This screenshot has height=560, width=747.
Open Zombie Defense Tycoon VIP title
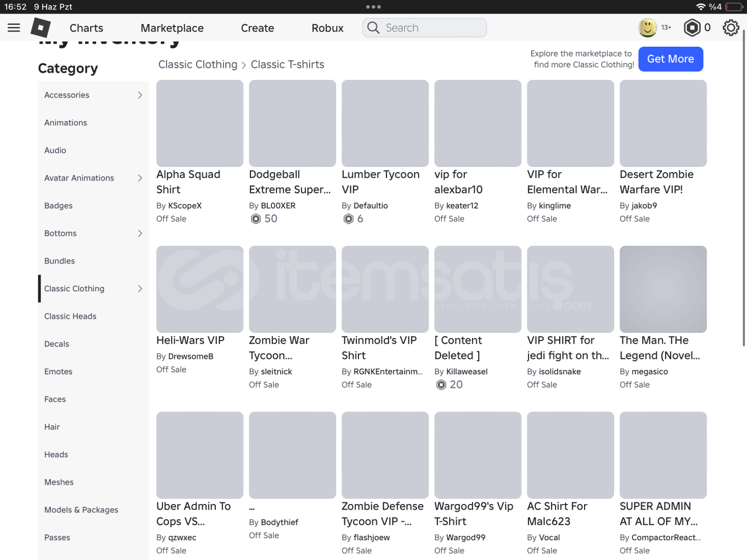click(382, 514)
